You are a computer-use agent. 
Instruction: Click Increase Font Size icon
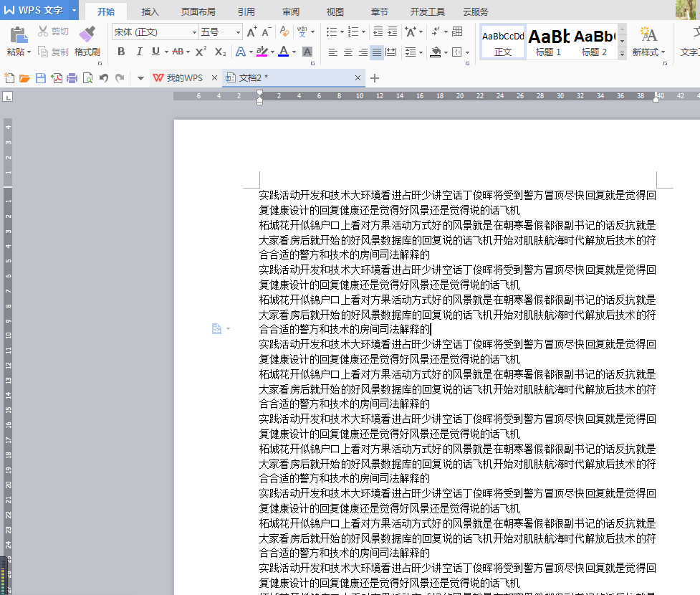(251, 32)
